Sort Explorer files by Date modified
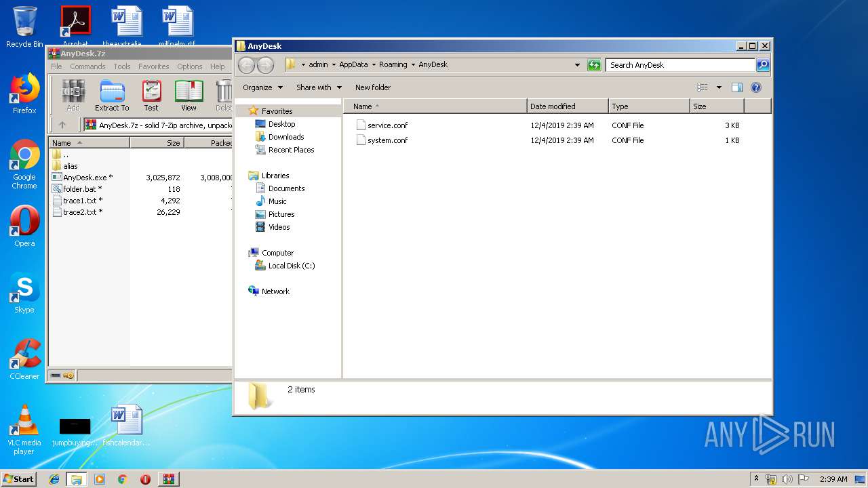Viewport: 868px width, 488px height. 568,106
